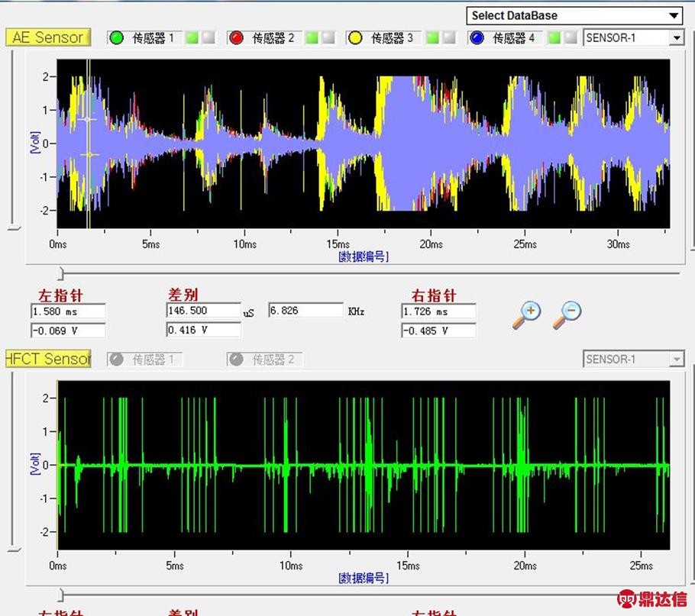Click the right cursor voltage field -0.485 V

pyautogui.click(x=439, y=331)
